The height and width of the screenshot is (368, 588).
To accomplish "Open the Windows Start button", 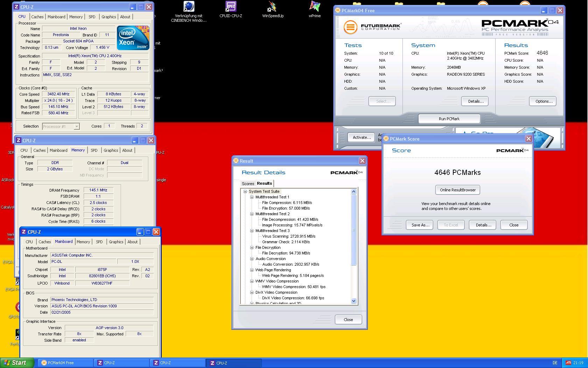I will tap(17, 363).
